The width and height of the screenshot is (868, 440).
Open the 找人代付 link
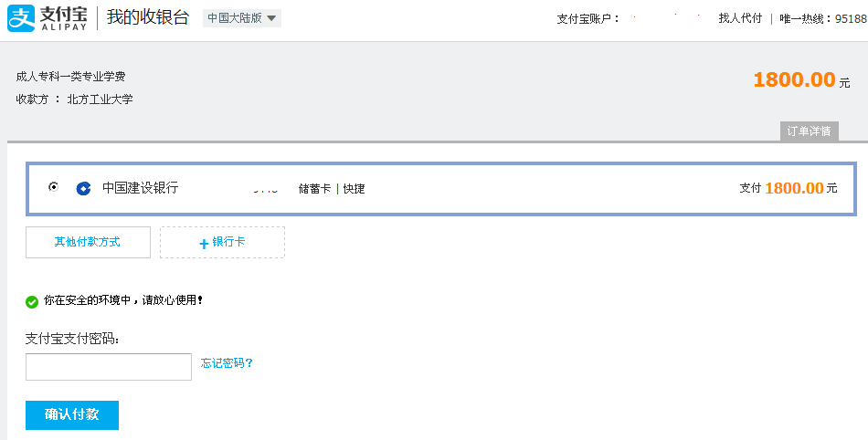click(740, 18)
